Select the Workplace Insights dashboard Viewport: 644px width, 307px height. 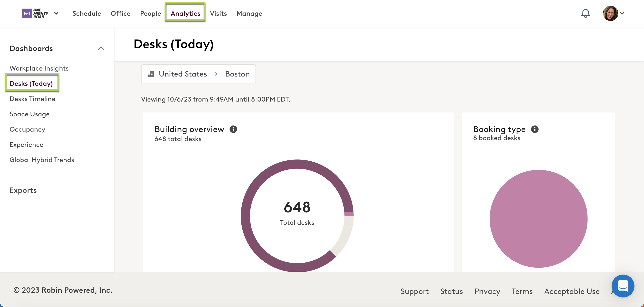tap(39, 68)
